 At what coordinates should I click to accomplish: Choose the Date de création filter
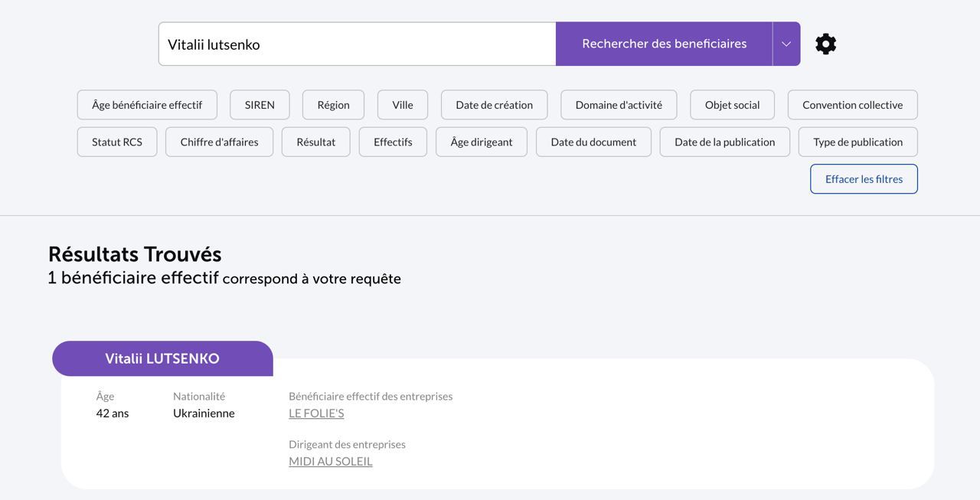click(x=494, y=105)
